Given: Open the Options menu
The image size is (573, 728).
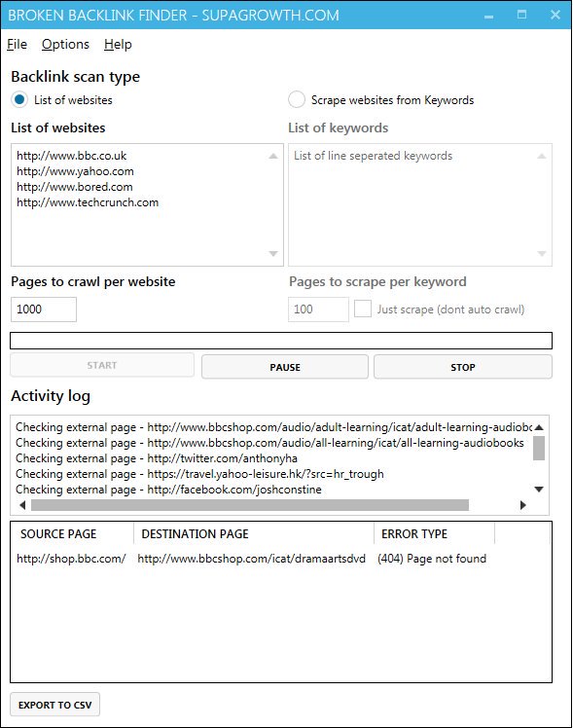Looking at the screenshot, I should (x=65, y=44).
